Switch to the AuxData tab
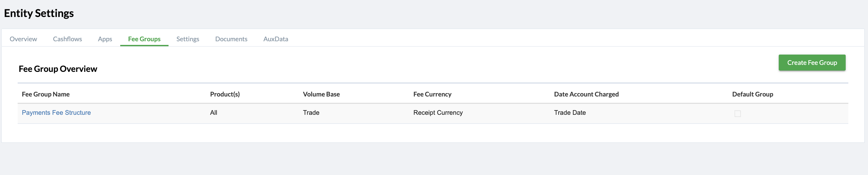 pyautogui.click(x=276, y=39)
